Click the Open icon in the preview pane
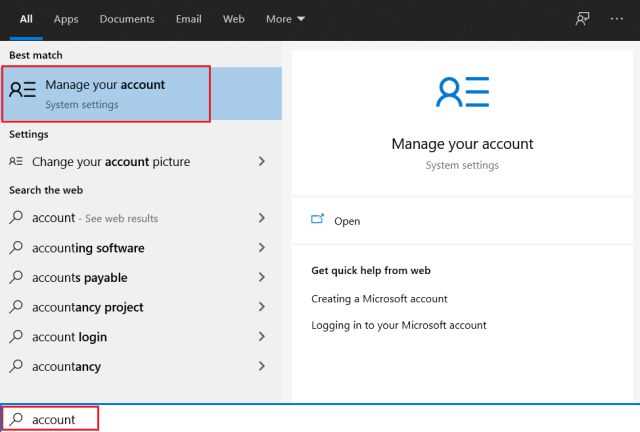 click(x=317, y=219)
